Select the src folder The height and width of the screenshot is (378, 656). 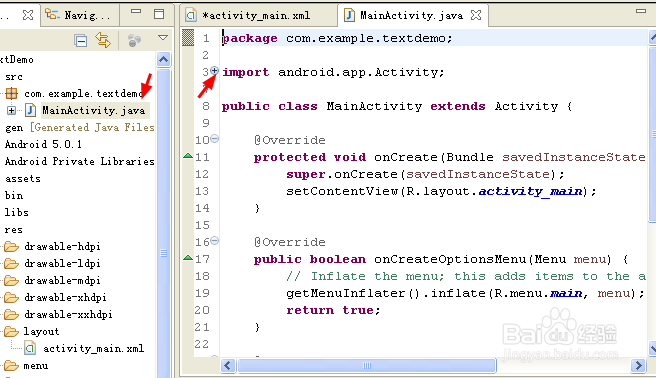pyautogui.click(x=13, y=77)
